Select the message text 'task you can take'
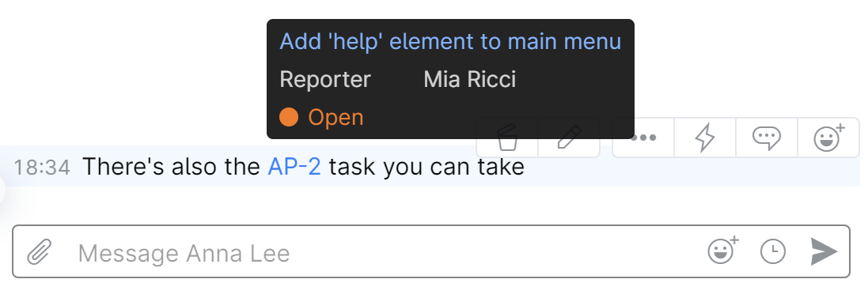Screen dimensions: 868x298 pyautogui.click(x=426, y=167)
